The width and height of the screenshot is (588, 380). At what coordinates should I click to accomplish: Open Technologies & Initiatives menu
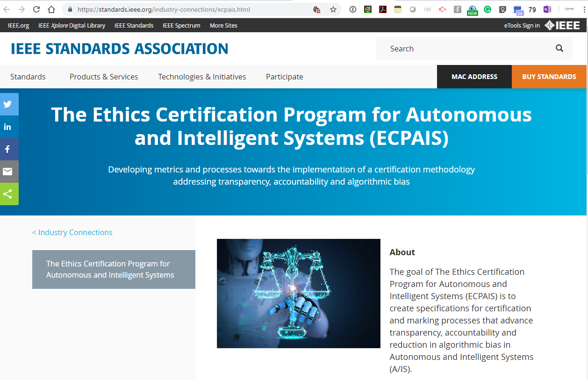202,77
